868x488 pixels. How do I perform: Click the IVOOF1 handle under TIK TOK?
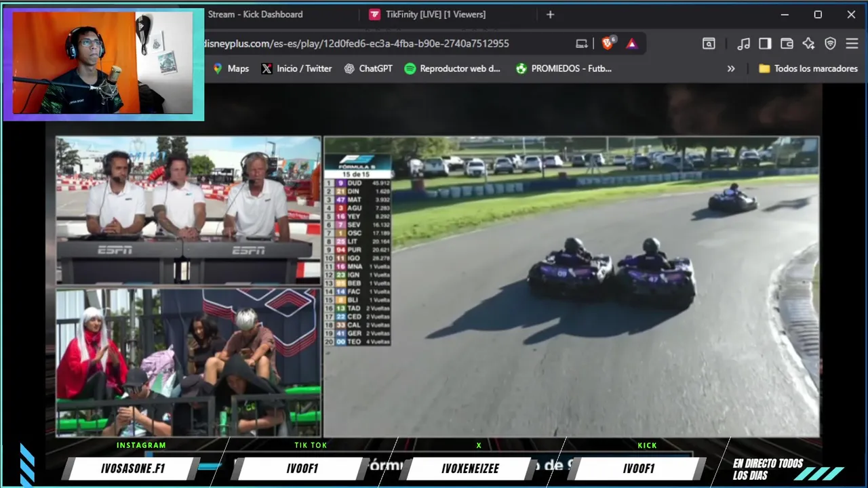click(302, 468)
